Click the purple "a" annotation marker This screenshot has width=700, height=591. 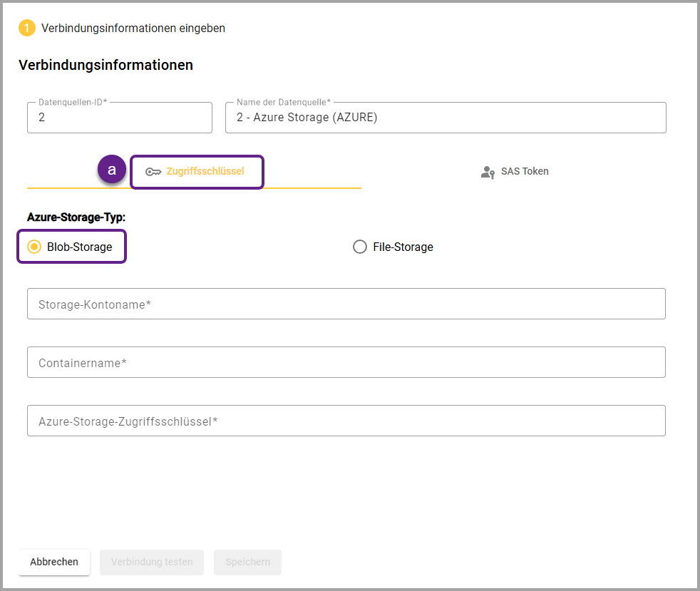[x=111, y=170]
